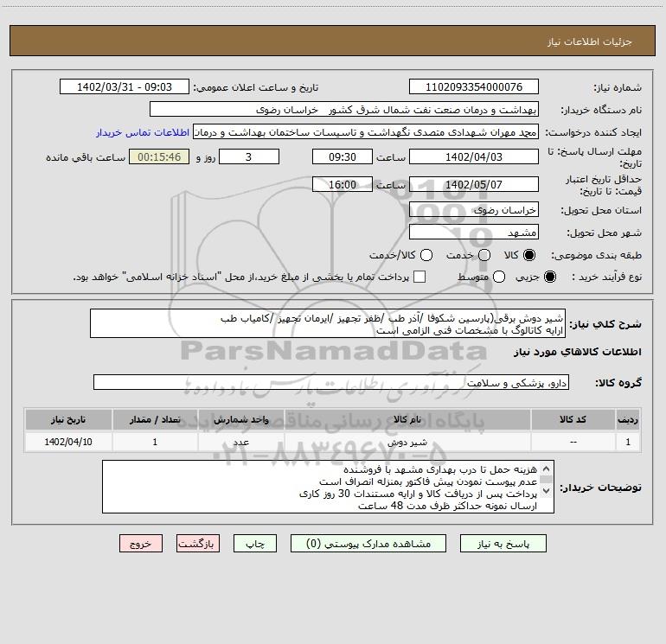Click the ایجاد کننده درخواست field
The image size is (666, 644).
pos(366,132)
